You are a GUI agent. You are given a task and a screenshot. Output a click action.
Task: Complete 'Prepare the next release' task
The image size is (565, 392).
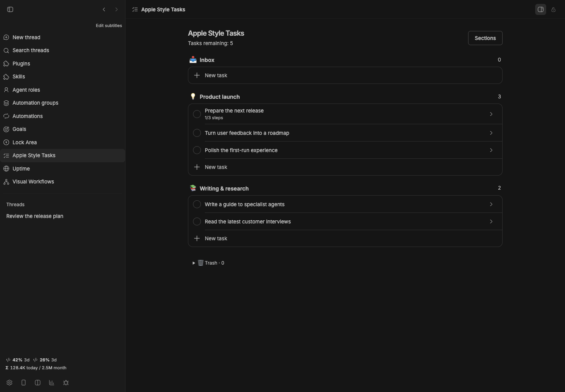pos(197,114)
